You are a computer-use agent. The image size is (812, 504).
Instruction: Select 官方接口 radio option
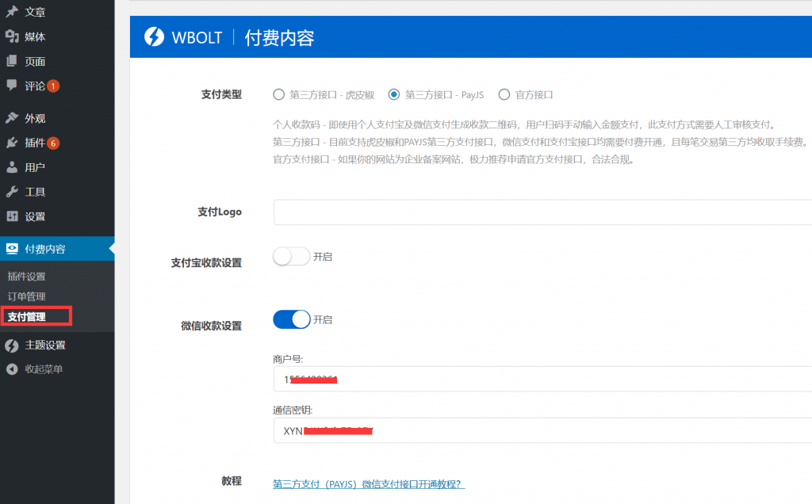coord(504,94)
